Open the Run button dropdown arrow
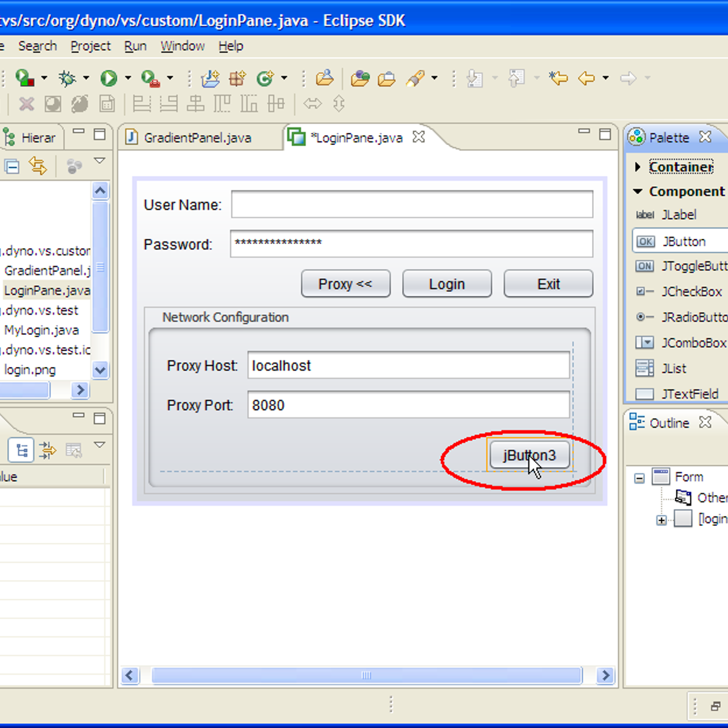Image resolution: width=728 pixels, height=728 pixels. [128, 78]
